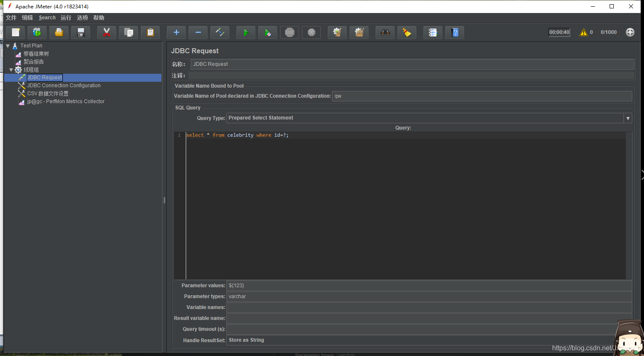The height and width of the screenshot is (356, 644).
Task: Select the Test Plan root item
Action: click(x=31, y=46)
